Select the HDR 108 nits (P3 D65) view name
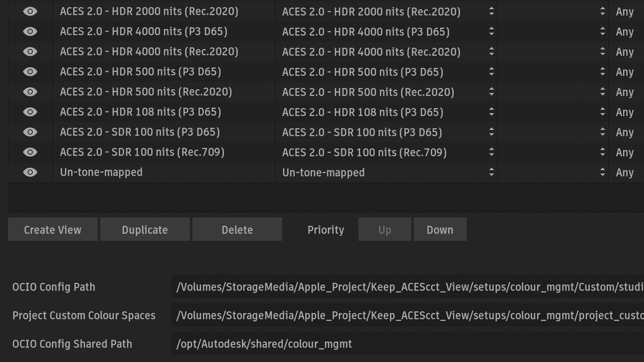Image resolution: width=644 pixels, height=362 pixels. [x=140, y=112]
